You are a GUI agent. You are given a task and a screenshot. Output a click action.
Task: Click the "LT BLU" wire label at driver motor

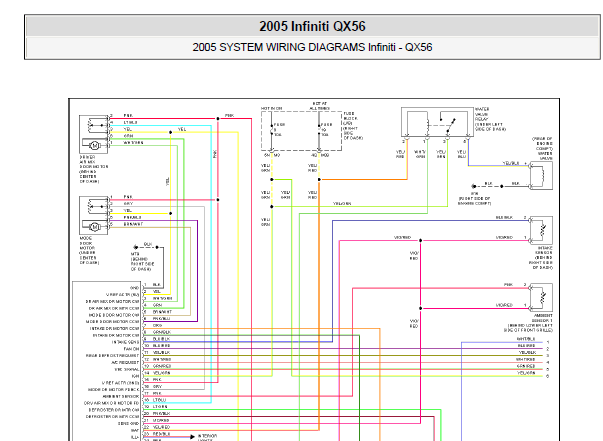click(130, 122)
